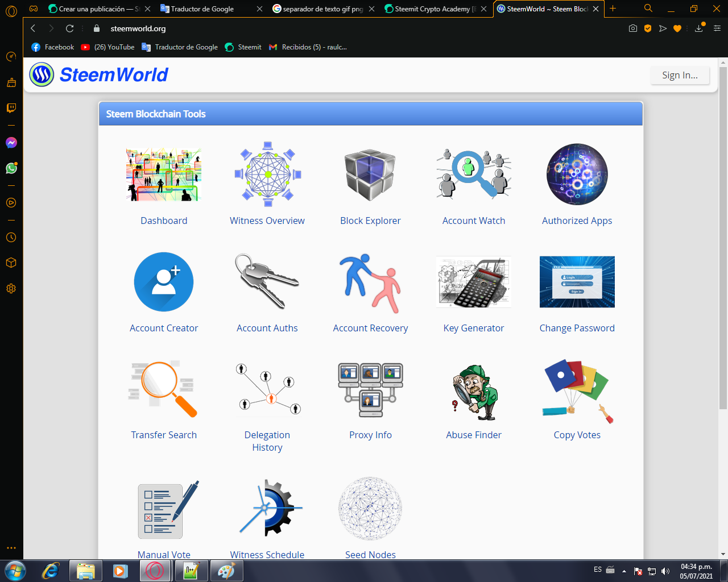This screenshot has height=582, width=728.
Task: Open the Witness Overview network icon
Action: 267,174
